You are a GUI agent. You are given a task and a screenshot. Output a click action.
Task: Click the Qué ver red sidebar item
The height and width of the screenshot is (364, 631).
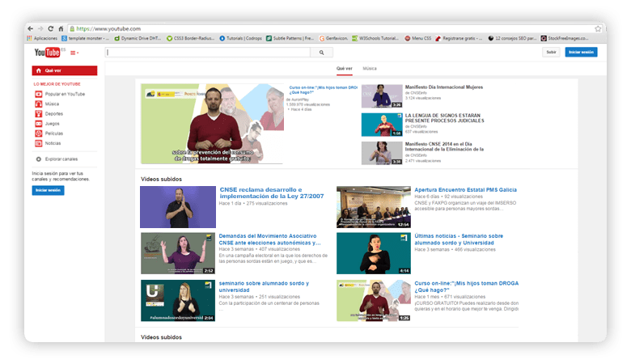65,70
